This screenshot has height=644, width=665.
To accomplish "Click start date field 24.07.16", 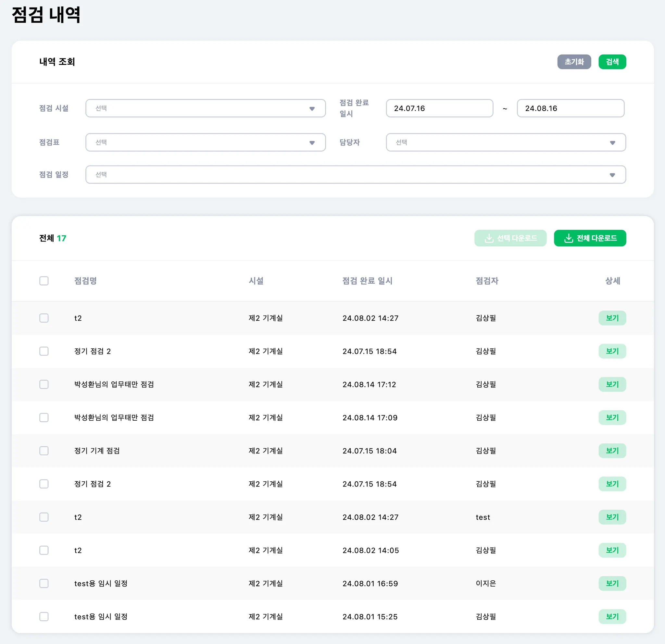I will point(439,108).
